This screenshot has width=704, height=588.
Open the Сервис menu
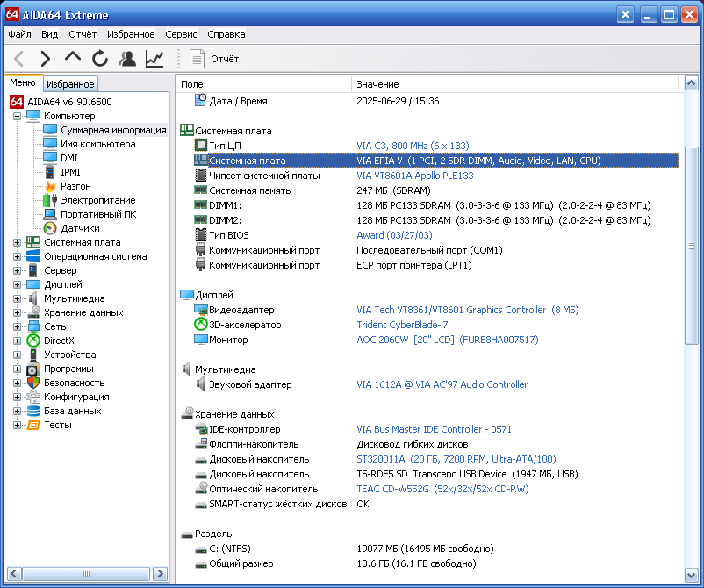[181, 34]
